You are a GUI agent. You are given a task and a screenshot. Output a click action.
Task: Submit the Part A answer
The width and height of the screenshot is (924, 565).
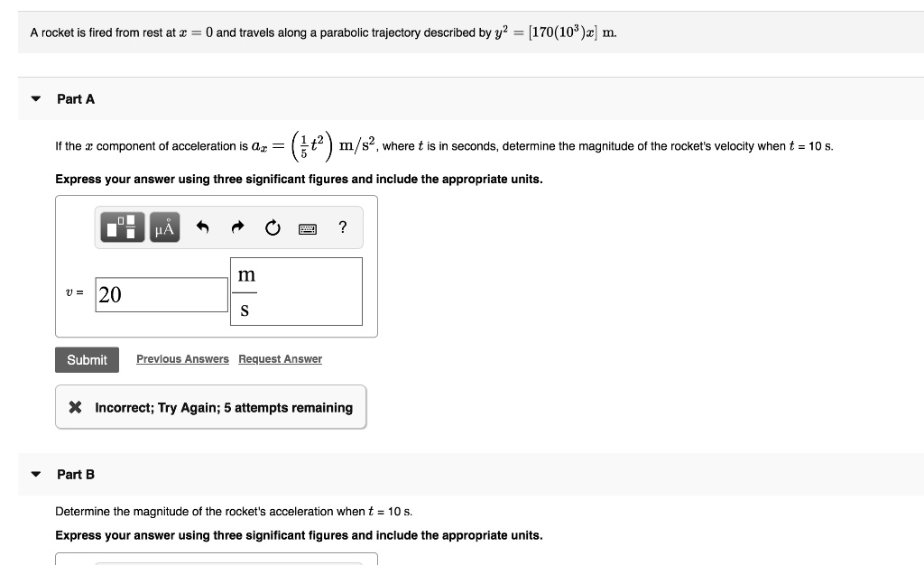pyautogui.click(x=87, y=359)
